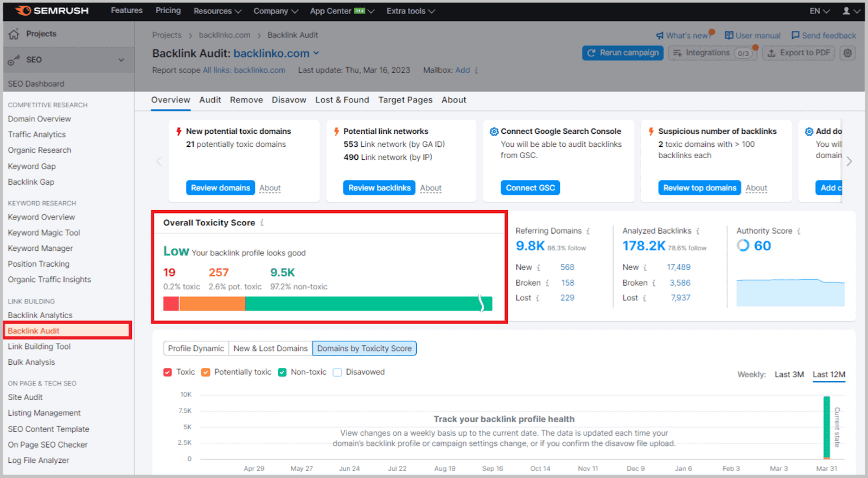Click info icon beside Referring Domains

[x=588, y=231]
